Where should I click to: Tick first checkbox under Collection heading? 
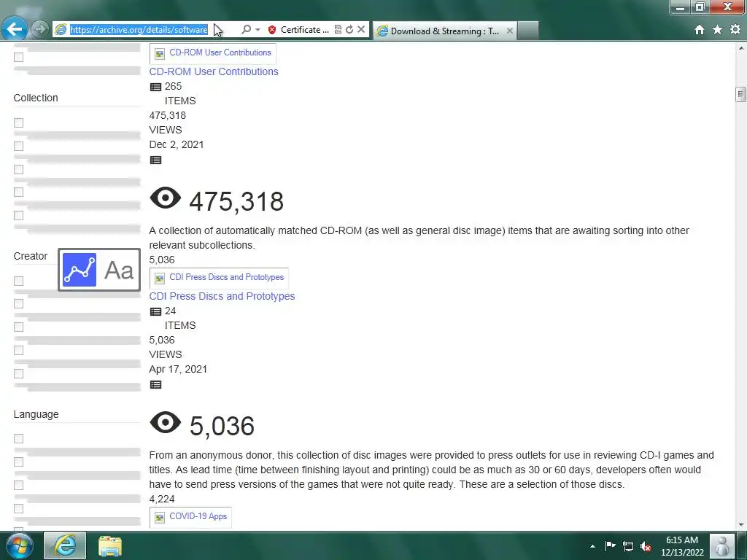pyautogui.click(x=18, y=122)
